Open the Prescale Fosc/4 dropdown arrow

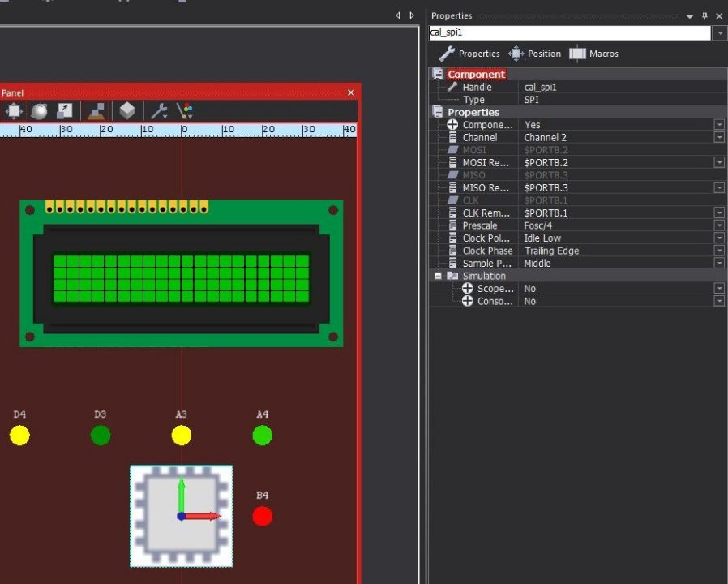point(719,225)
